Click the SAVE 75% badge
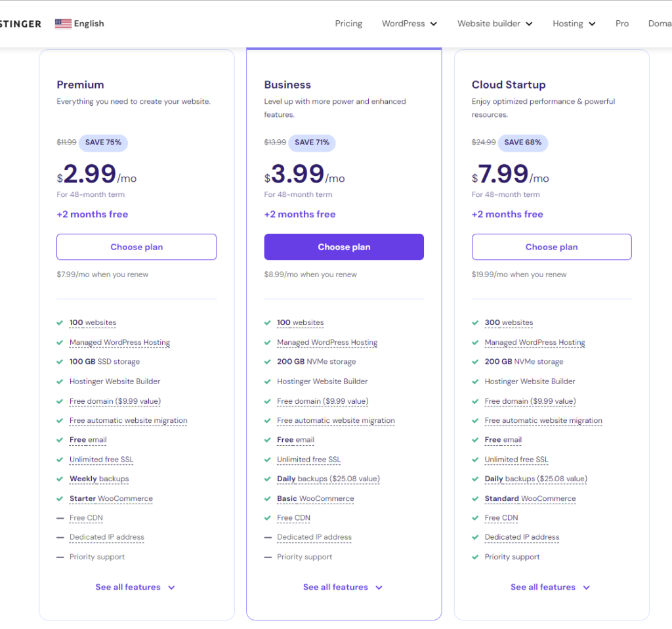The width and height of the screenshot is (672, 629). [103, 142]
